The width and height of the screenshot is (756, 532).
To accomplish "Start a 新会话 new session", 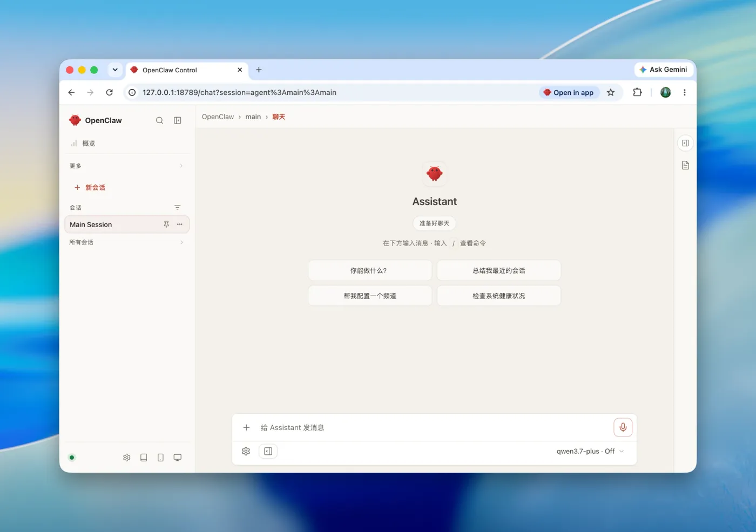I will pos(90,187).
